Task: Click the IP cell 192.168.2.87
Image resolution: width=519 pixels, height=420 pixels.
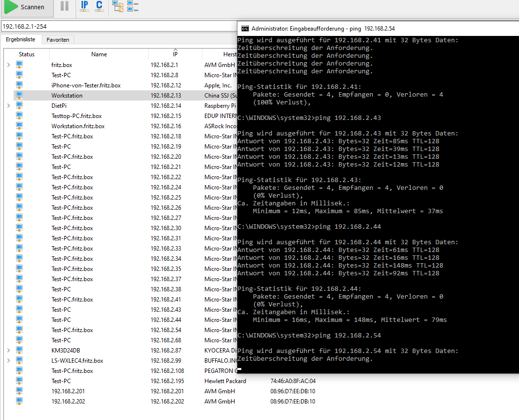Action: pyautogui.click(x=166, y=350)
